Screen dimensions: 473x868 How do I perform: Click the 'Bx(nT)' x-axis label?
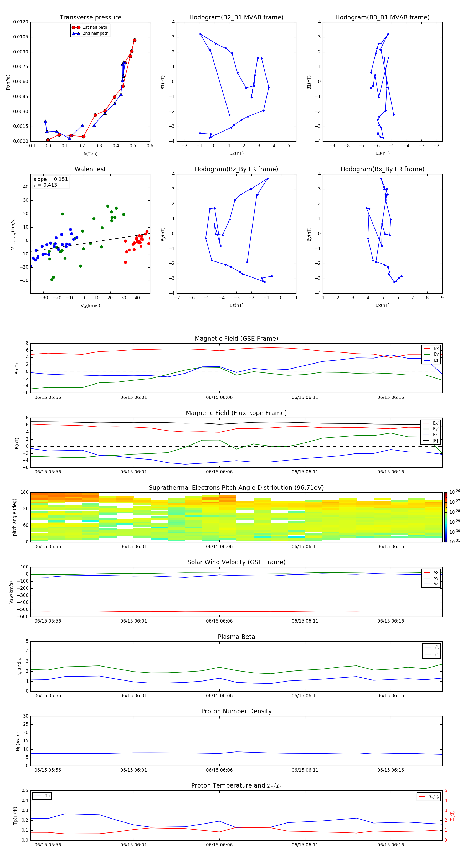pos(382,305)
